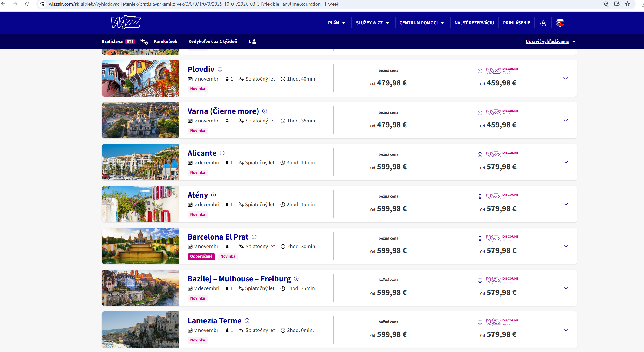Screen dimensions: 644x352
Task: Expand the Plovdiv flight details chevron
Action: 566,78
